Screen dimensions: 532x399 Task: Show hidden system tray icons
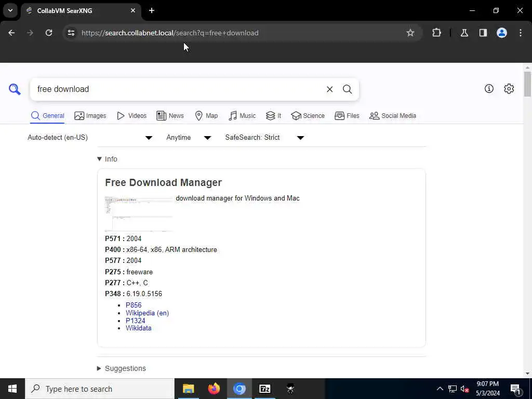click(440, 389)
